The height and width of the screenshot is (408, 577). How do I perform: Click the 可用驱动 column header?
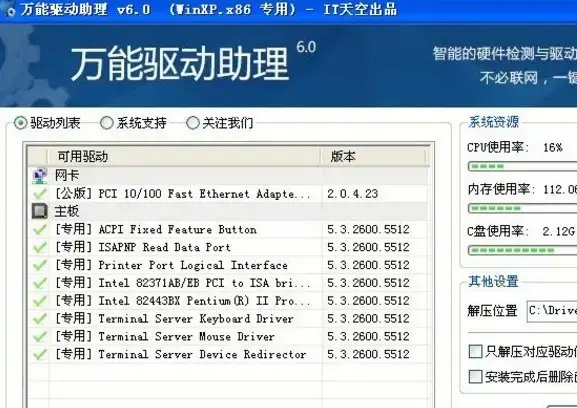tap(184, 157)
